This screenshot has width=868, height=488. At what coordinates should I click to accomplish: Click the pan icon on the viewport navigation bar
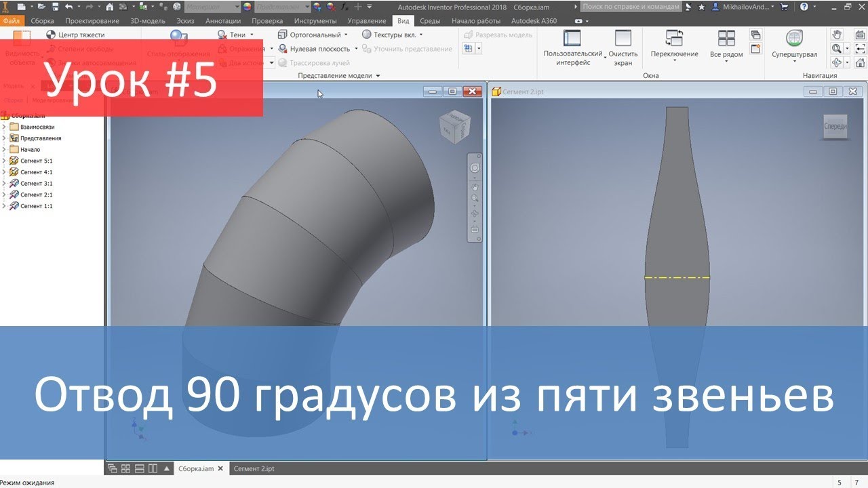(475, 186)
